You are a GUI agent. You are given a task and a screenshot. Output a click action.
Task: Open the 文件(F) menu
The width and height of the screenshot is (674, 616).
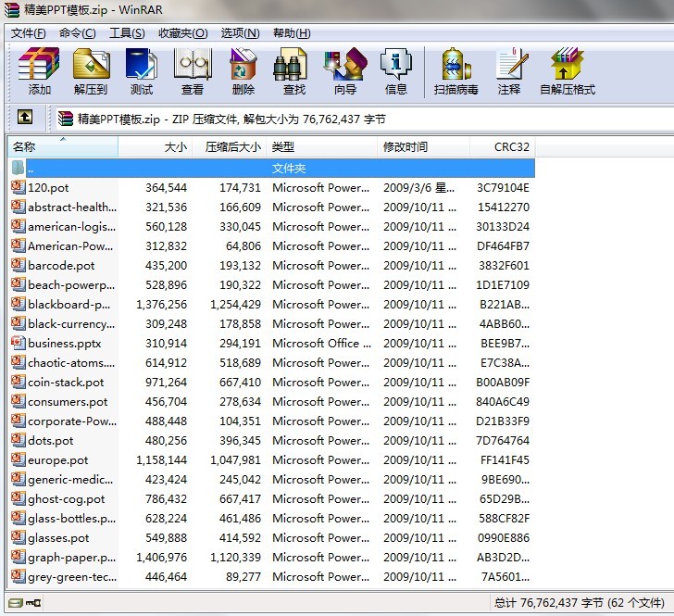pyautogui.click(x=29, y=33)
